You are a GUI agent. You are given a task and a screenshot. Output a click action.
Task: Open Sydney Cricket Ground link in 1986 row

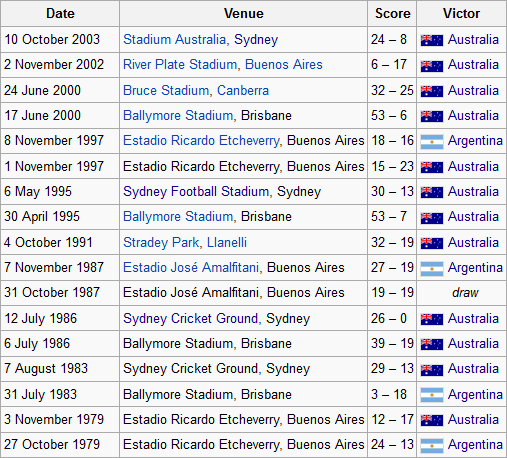coord(191,318)
